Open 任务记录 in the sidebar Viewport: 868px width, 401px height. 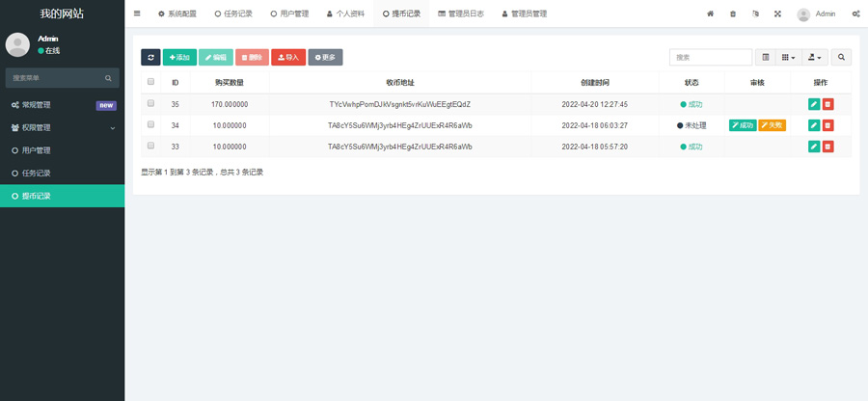(x=37, y=174)
